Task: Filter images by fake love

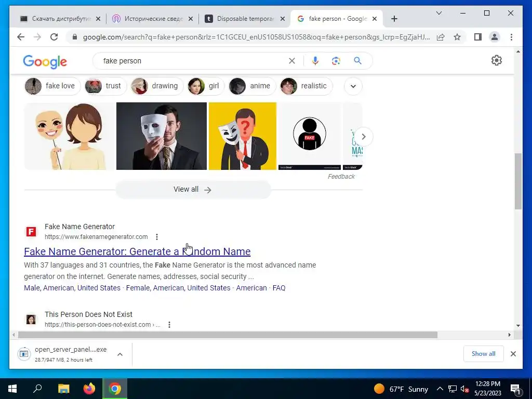Action: [52, 86]
